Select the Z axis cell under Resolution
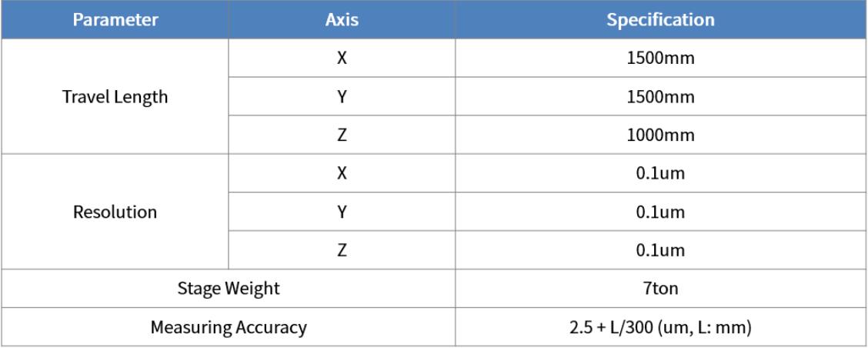The image size is (868, 348). coord(342,250)
